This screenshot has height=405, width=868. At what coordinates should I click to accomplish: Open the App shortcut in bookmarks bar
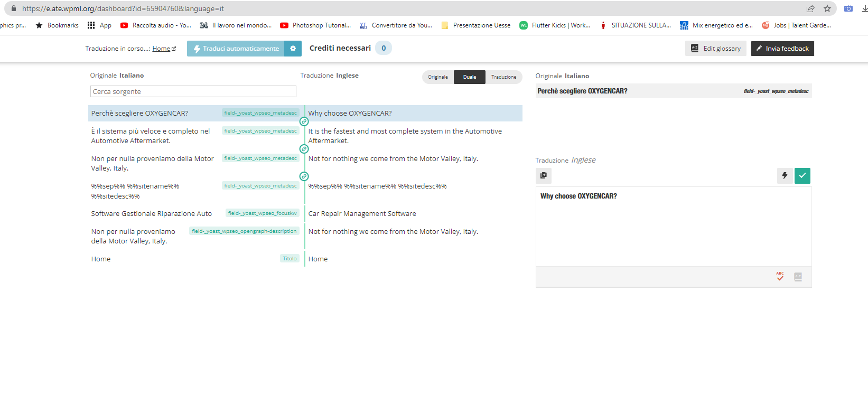[99, 25]
